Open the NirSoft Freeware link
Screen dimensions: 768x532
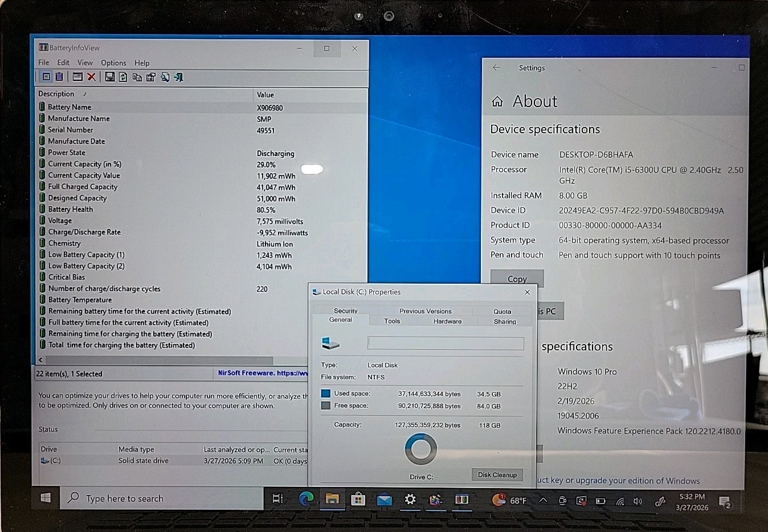pyautogui.click(x=263, y=373)
